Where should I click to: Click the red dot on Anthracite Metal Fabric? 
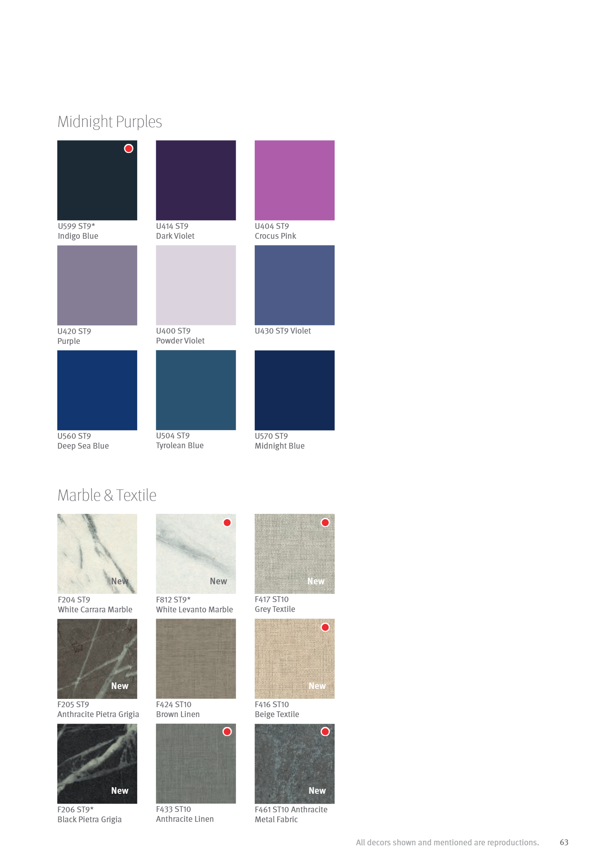click(x=325, y=732)
